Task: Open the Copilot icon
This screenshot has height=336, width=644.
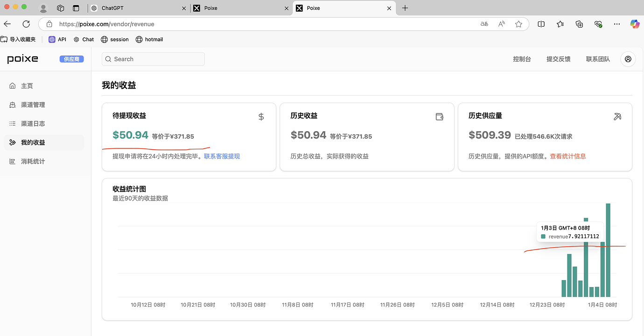Action: click(635, 24)
